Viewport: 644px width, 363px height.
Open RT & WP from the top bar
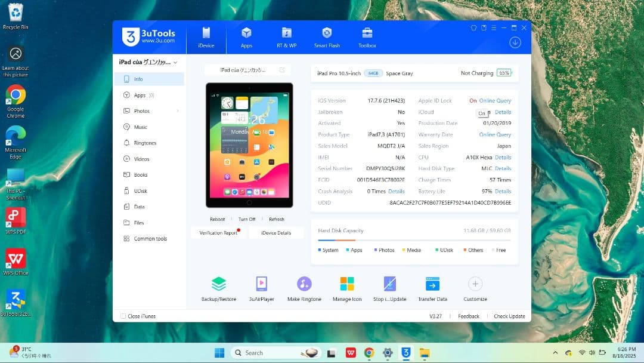287,37
